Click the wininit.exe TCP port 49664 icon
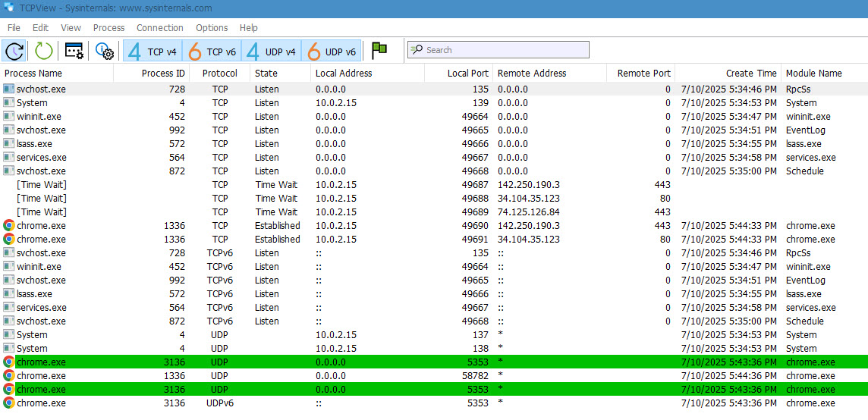This screenshot has height=420, width=868. coord(9,117)
